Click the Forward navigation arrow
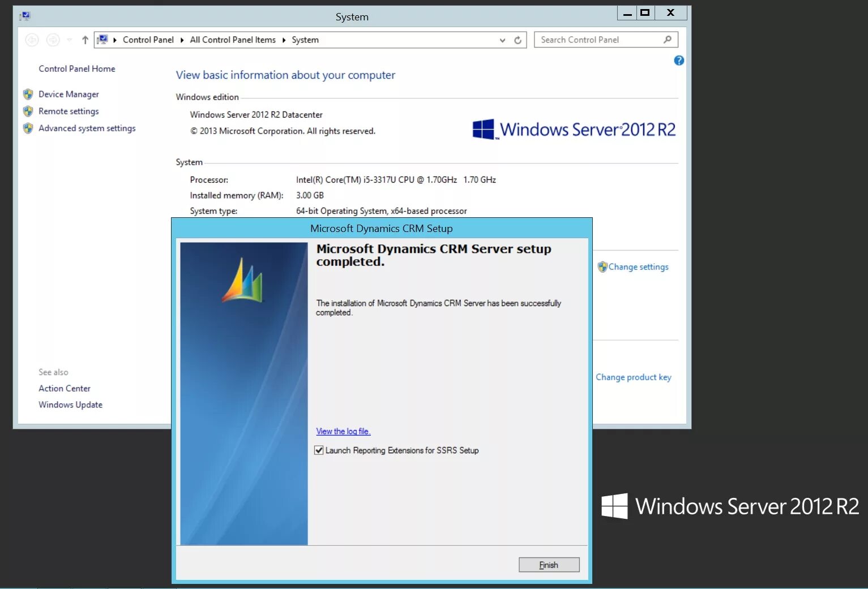The width and height of the screenshot is (868, 589). 53,40
